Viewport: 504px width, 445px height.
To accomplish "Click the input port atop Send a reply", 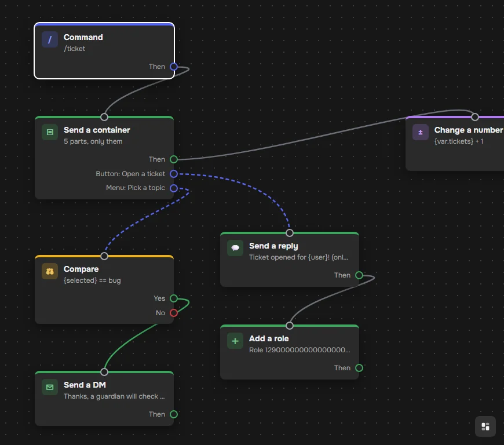I will [x=290, y=233].
